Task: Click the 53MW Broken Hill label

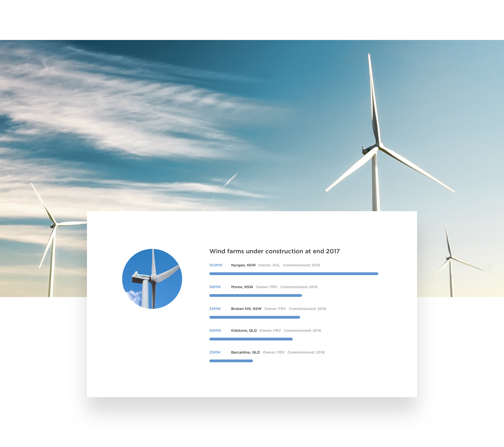Action: (215, 308)
